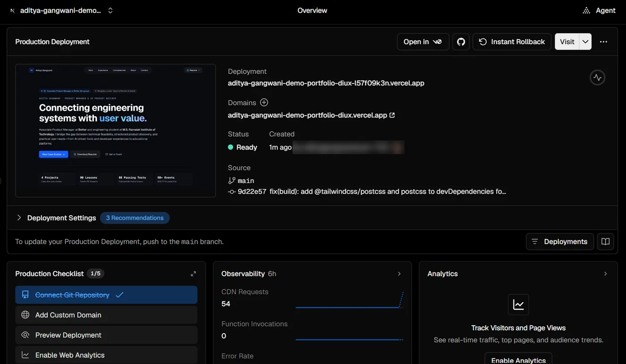View the 3 Recommendations badge
The width and height of the screenshot is (626, 364).
(135, 218)
